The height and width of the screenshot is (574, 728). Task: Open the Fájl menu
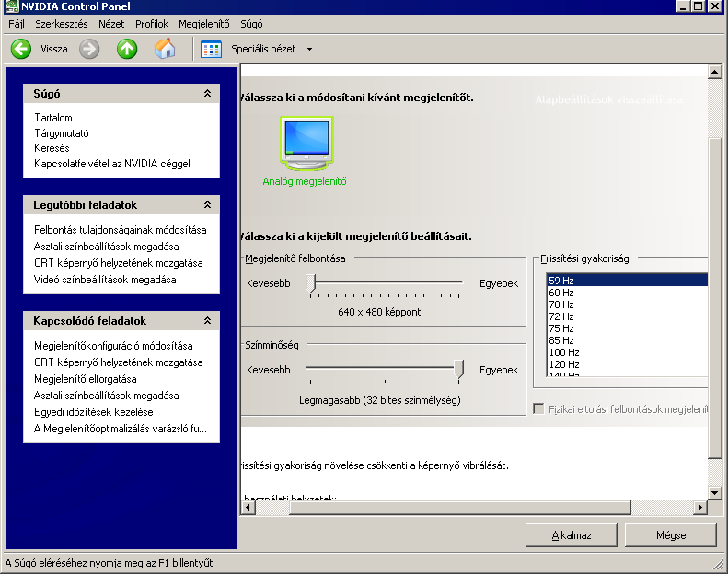17,24
